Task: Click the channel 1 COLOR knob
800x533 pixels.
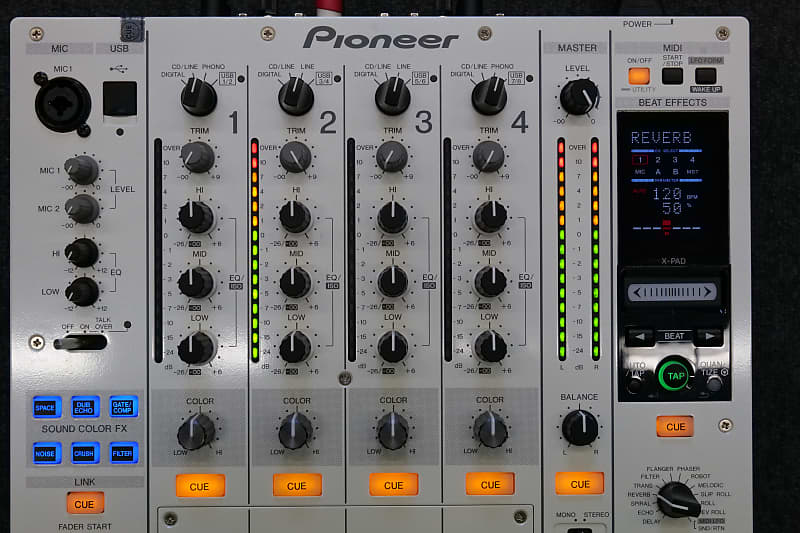Action: coord(196,432)
